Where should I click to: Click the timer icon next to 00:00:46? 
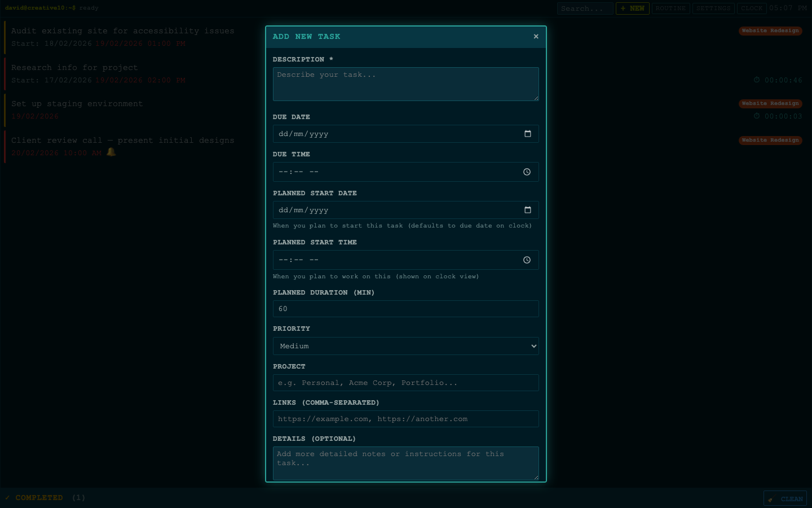pos(757,80)
